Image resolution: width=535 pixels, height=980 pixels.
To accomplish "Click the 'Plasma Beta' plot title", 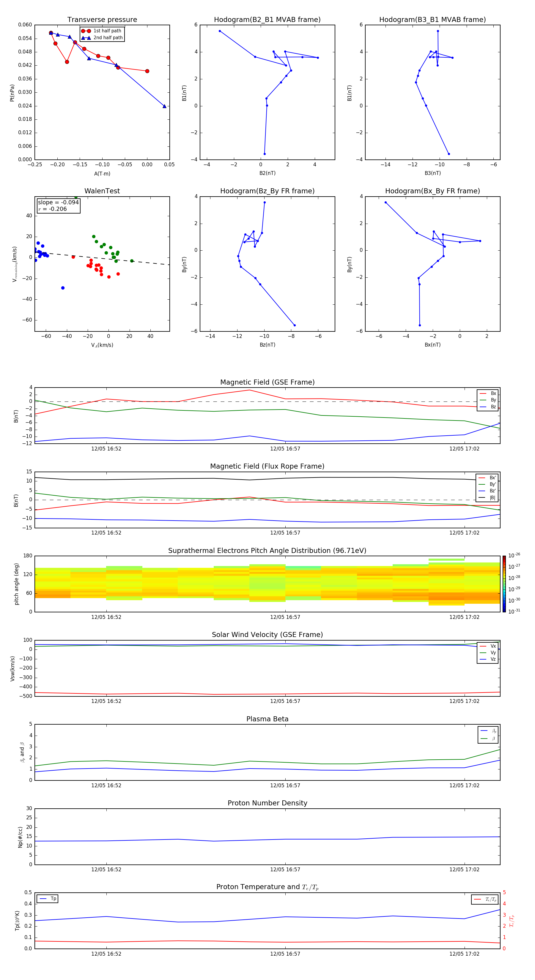I will click(x=267, y=719).
